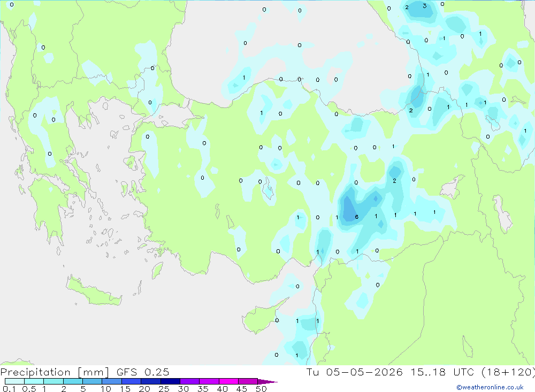The height and width of the screenshot is (392, 535).
Task: Select the 10–15 mm legend color swatch
Action: [x=112, y=381]
